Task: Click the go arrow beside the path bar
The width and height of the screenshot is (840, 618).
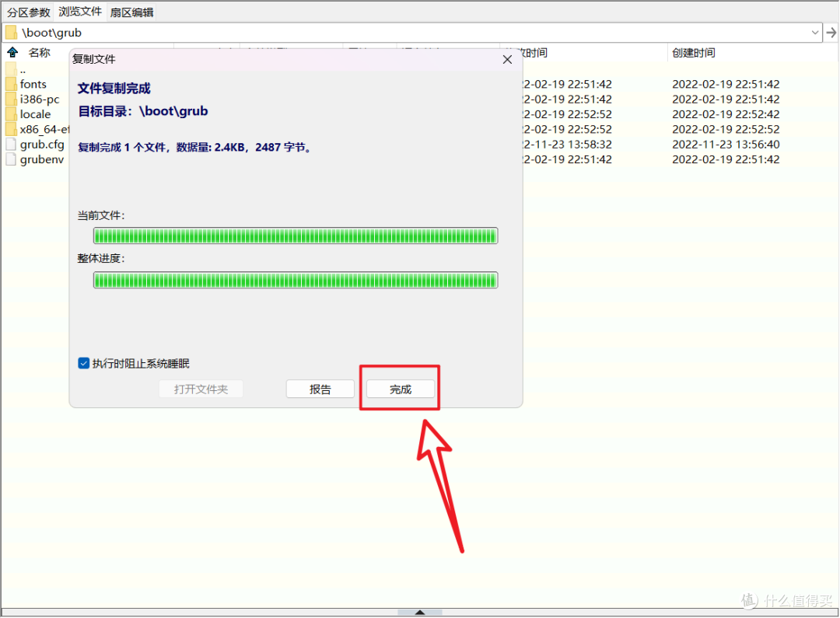Action: tap(831, 33)
